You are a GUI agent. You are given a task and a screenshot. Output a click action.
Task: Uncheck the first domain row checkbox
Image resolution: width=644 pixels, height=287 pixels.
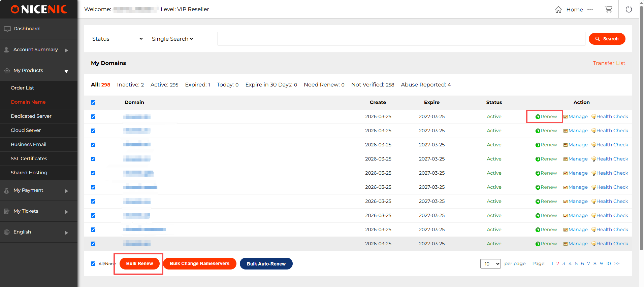coord(93,117)
